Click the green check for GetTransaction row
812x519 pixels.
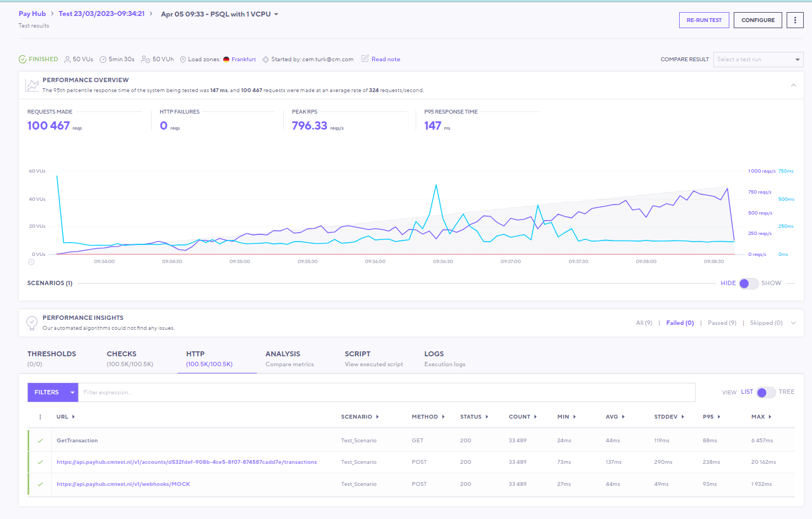[40, 441]
